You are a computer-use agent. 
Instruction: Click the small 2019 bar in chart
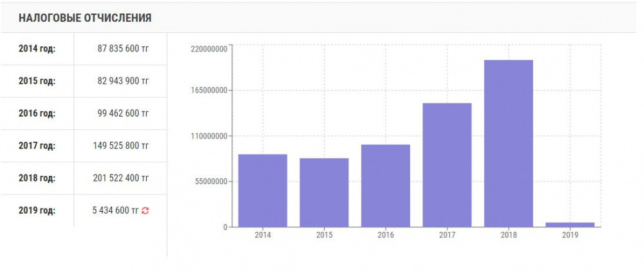click(570, 225)
